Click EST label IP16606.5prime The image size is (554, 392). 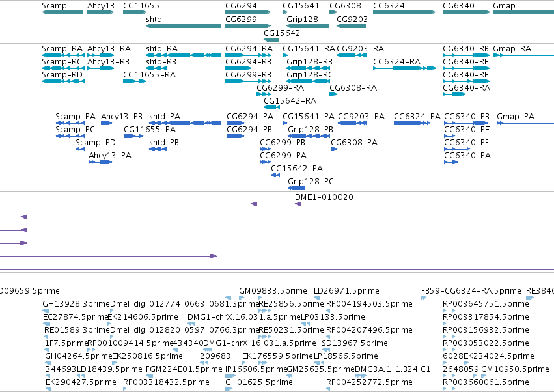coord(256,369)
